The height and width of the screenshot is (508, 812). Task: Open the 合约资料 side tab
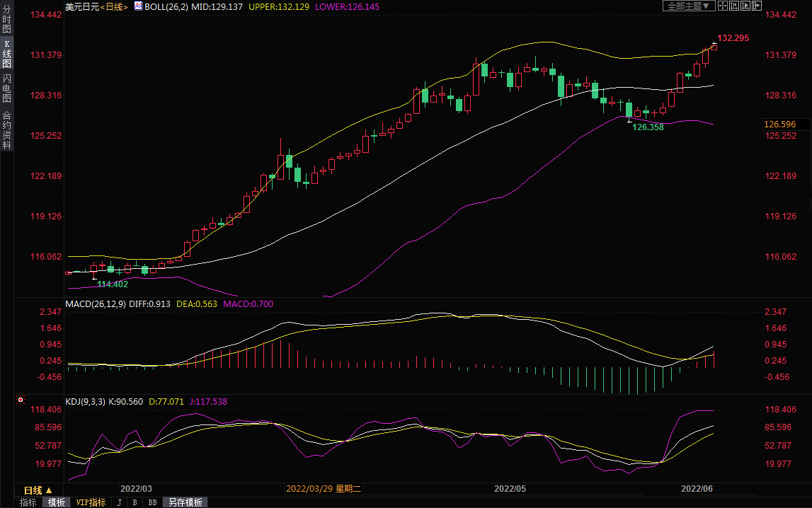(6, 130)
